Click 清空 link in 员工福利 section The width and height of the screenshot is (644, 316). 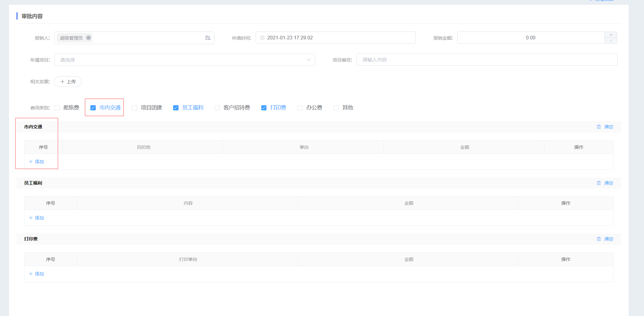click(x=608, y=183)
